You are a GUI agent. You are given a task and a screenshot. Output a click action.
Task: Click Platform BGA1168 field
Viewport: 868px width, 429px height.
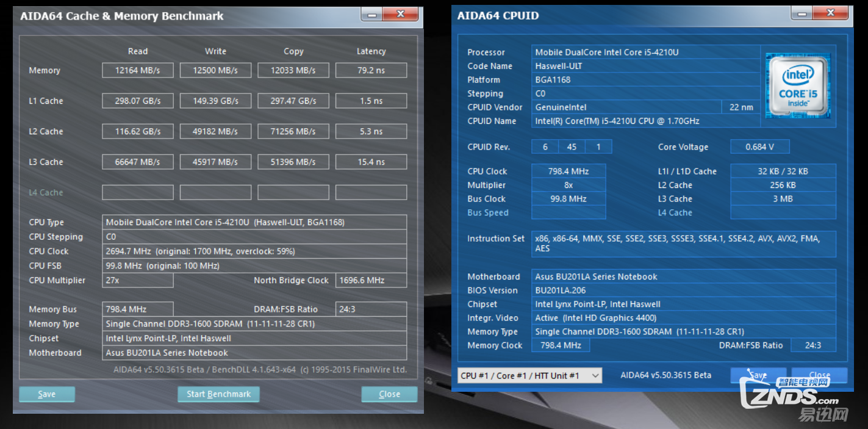click(646, 80)
